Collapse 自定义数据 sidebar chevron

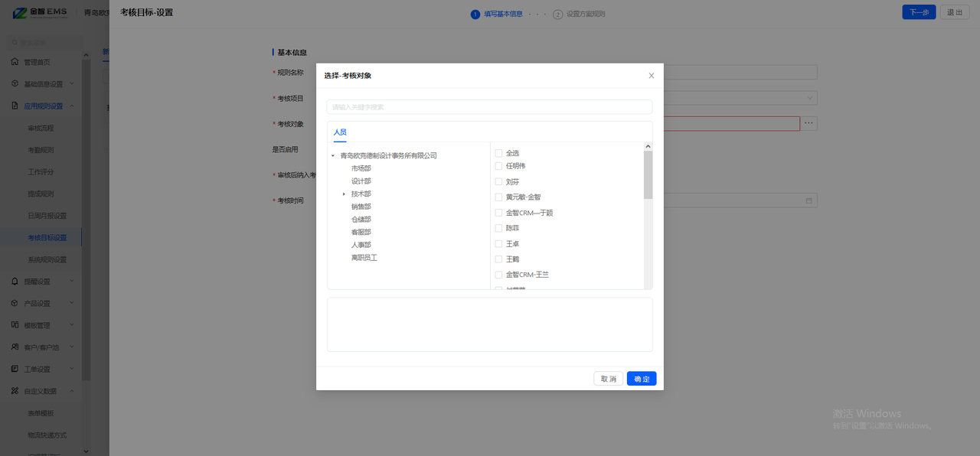pos(72,391)
